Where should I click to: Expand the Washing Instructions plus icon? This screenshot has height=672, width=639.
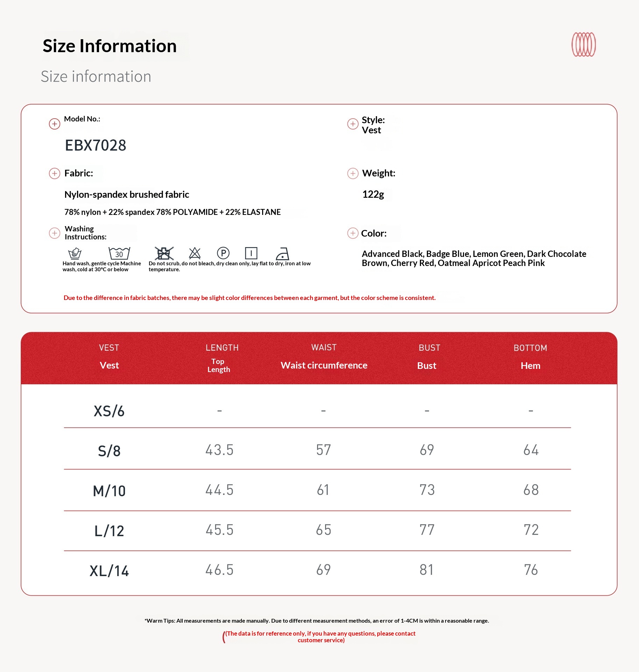point(55,233)
